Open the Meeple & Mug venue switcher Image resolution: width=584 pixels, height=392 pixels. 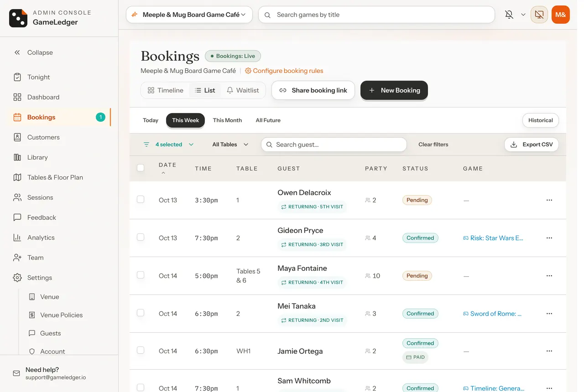(189, 15)
